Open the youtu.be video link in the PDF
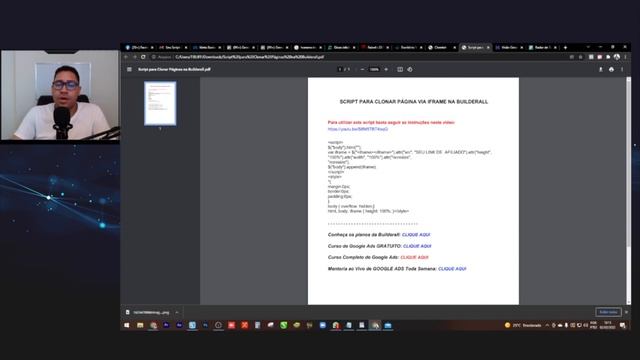 click(358, 129)
